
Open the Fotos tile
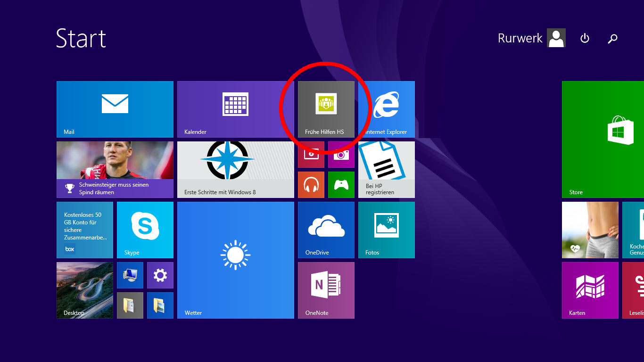tap(387, 230)
